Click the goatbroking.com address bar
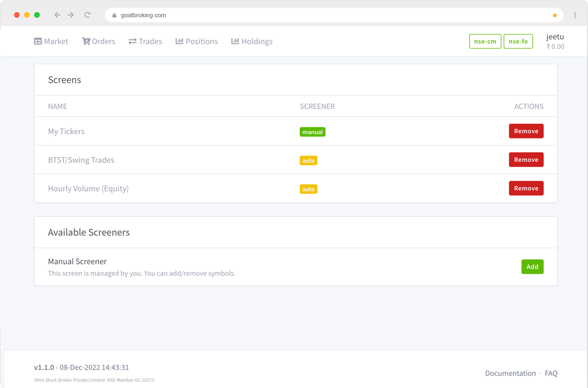Screen dimensions: 588x388 point(312,15)
